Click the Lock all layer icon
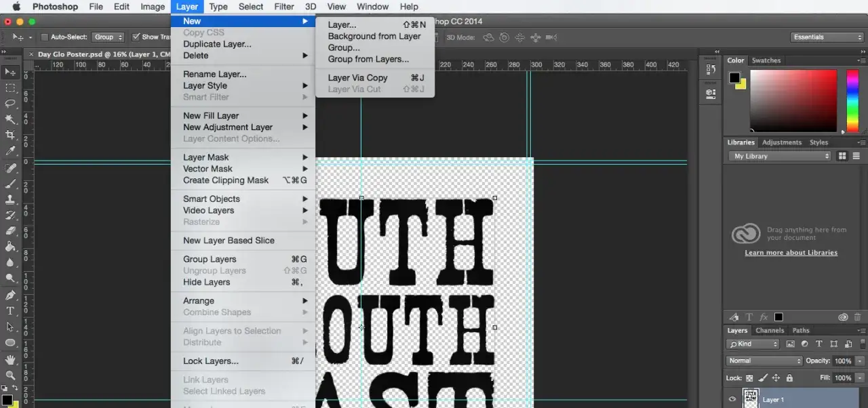The image size is (868, 408). [789, 378]
